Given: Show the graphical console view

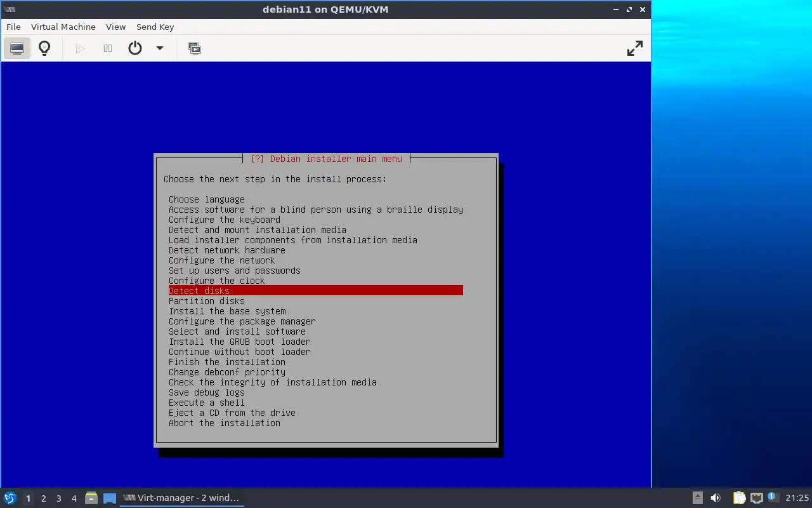Looking at the screenshot, I should 17,48.
